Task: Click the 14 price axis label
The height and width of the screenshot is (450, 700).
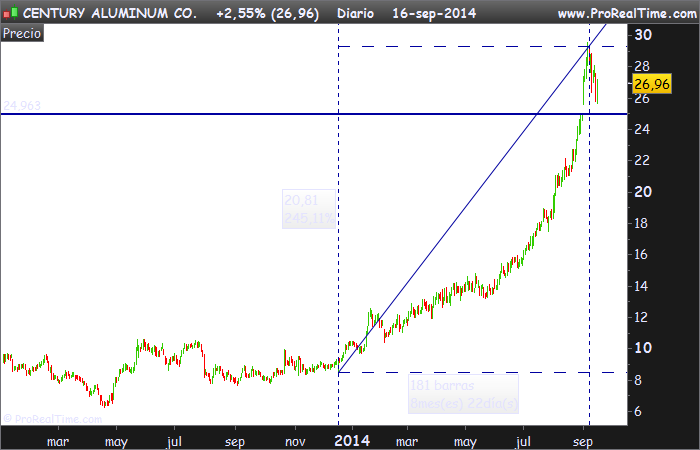Action: coord(642,286)
